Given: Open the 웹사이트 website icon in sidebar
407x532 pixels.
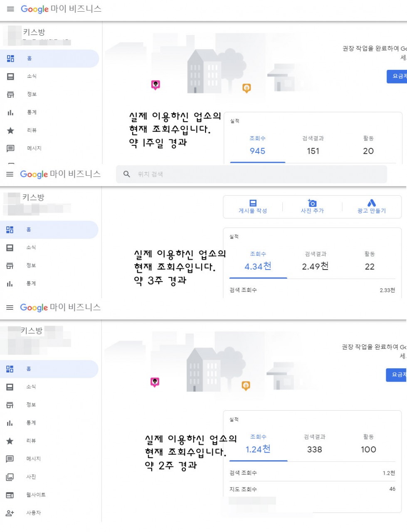Looking at the screenshot, I should [10, 495].
